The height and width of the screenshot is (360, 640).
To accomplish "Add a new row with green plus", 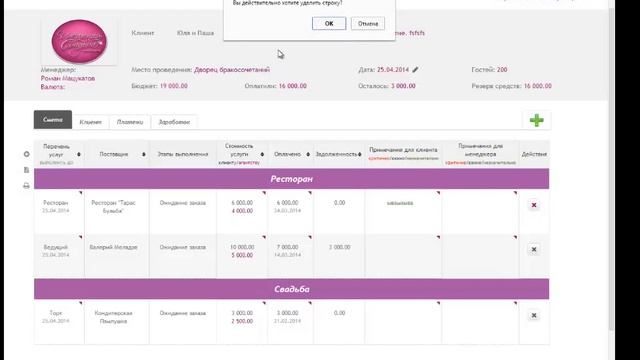I will pos(536,120).
